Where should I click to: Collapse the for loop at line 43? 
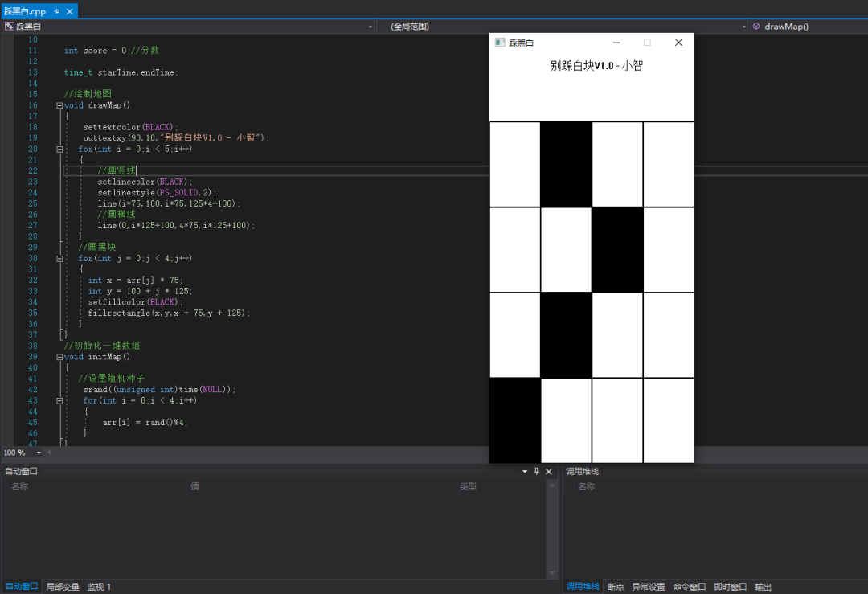[59, 401]
